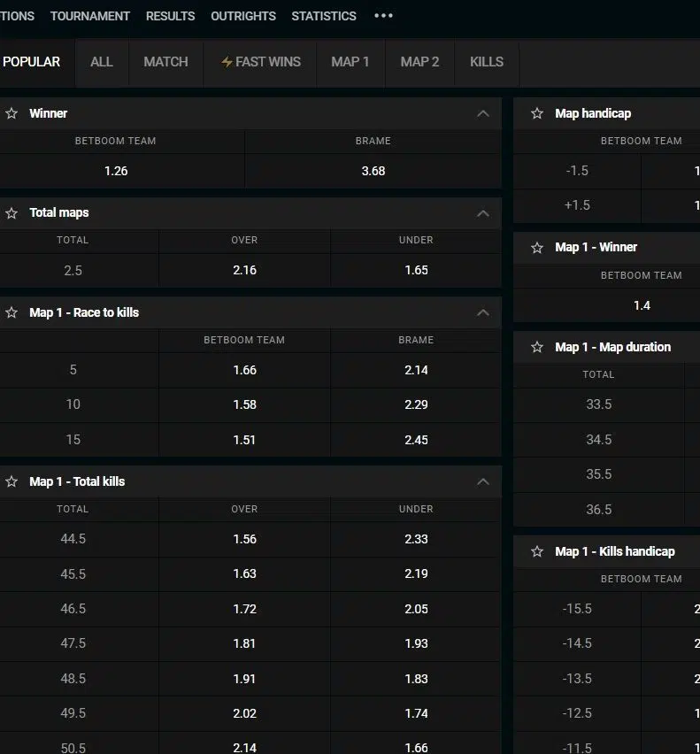Open Outrights in top navigation
Image resolution: width=700 pixels, height=754 pixels.
[x=243, y=16]
